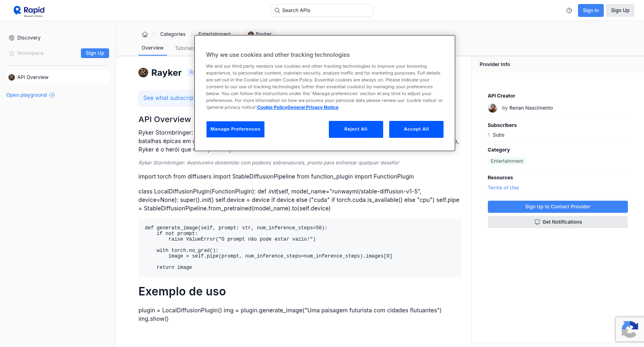
Task: Click the Entertainment category tag
Action: [x=507, y=161]
